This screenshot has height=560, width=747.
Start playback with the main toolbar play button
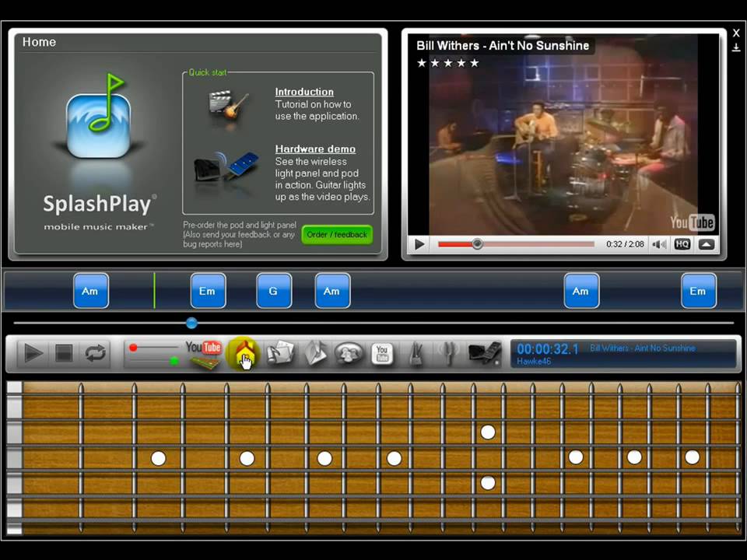click(33, 353)
